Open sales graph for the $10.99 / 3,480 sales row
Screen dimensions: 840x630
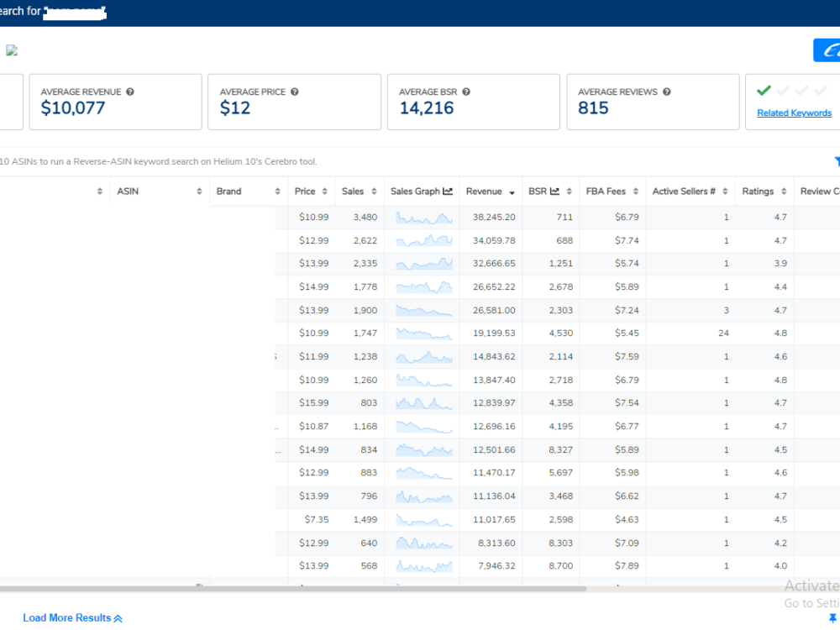(x=423, y=218)
